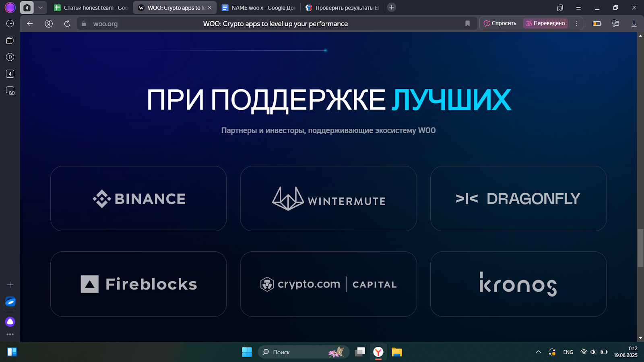Add an app to the sidebar
The image size is (644, 362).
(x=10, y=285)
